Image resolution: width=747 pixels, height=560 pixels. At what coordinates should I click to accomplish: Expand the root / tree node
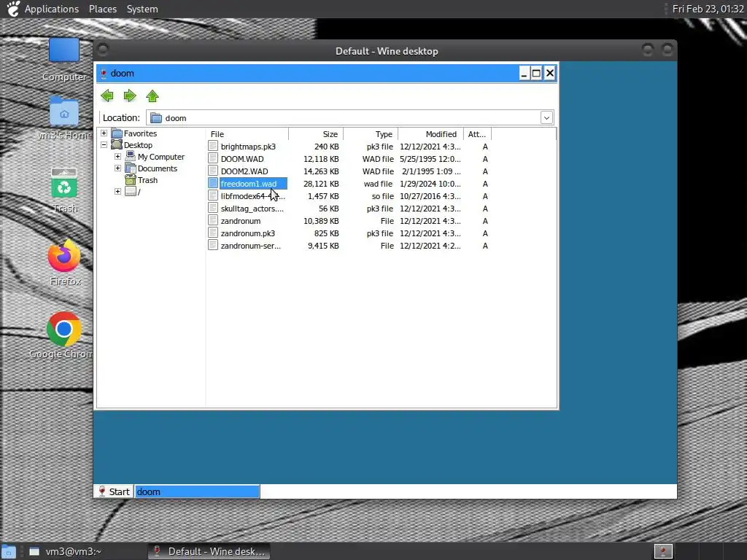(x=117, y=192)
